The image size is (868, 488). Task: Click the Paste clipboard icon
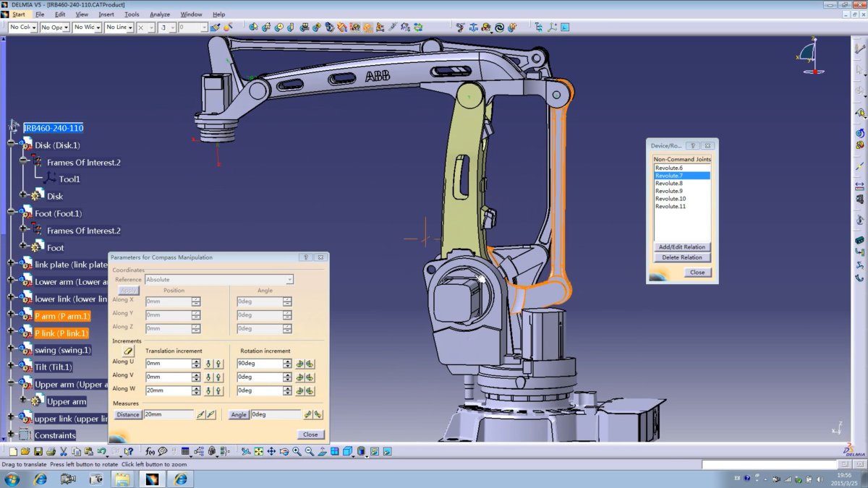pos(88,451)
